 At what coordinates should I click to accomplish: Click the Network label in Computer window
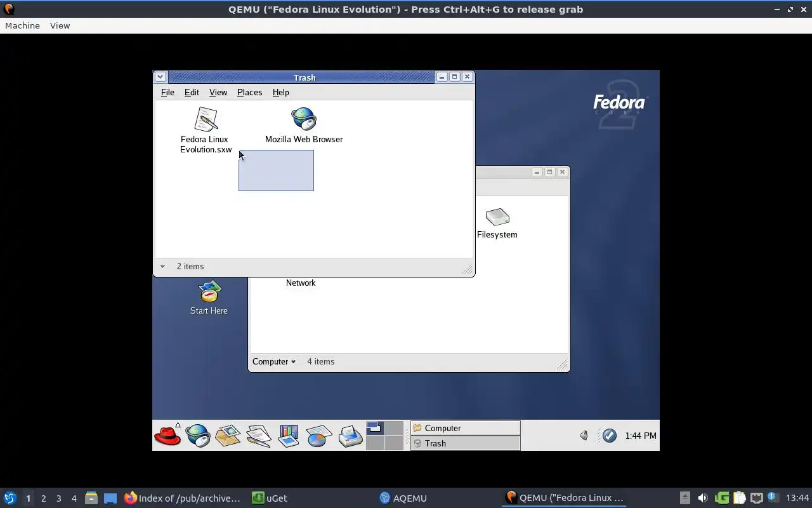click(x=301, y=283)
